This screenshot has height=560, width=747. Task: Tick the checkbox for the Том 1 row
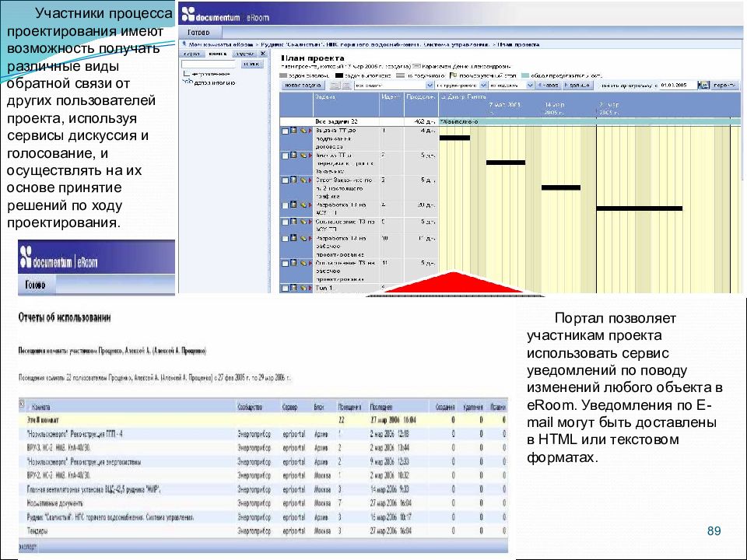285,288
